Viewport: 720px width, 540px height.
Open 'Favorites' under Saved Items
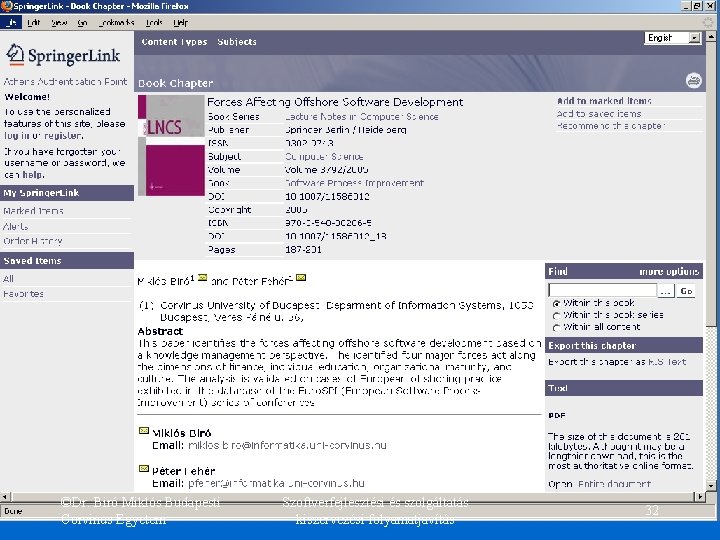click(23, 294)
